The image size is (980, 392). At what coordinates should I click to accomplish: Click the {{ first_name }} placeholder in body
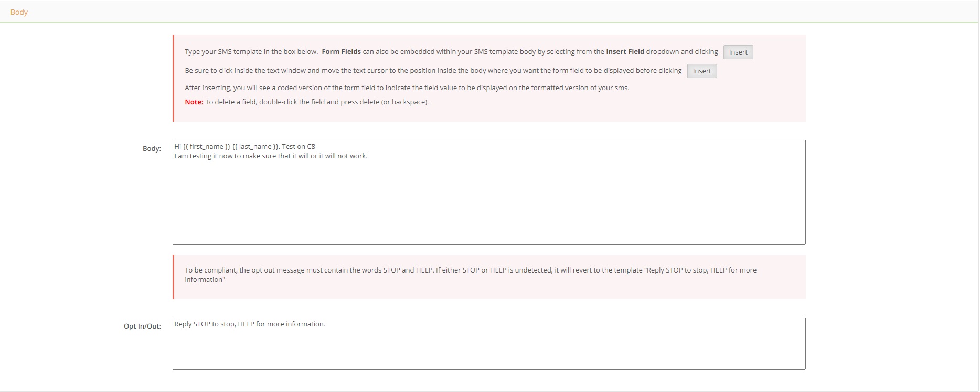(x=207, y=147)
